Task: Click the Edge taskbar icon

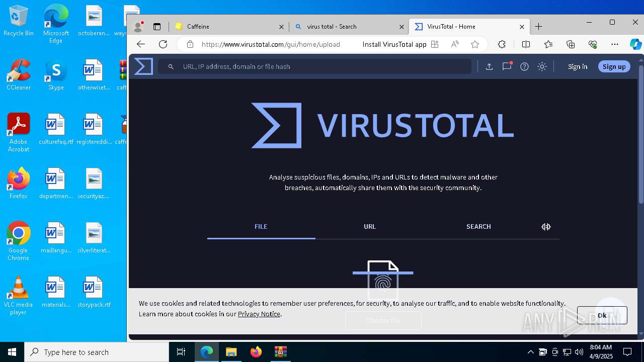Action: [x=207, y=352]
